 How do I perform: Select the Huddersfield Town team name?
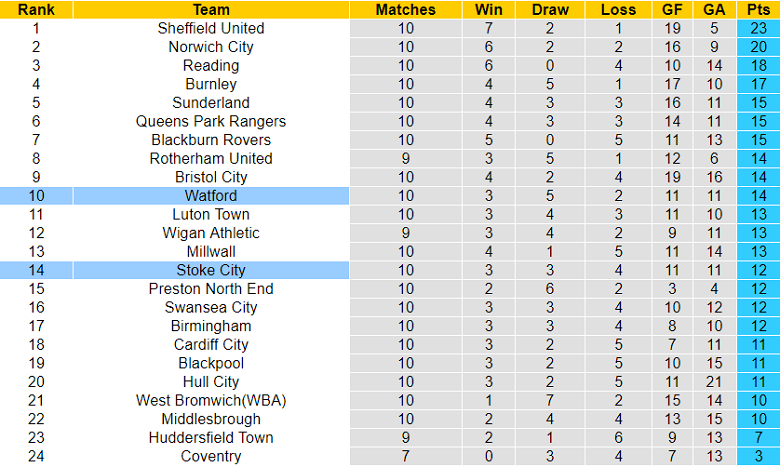click(x=211, y=438)
